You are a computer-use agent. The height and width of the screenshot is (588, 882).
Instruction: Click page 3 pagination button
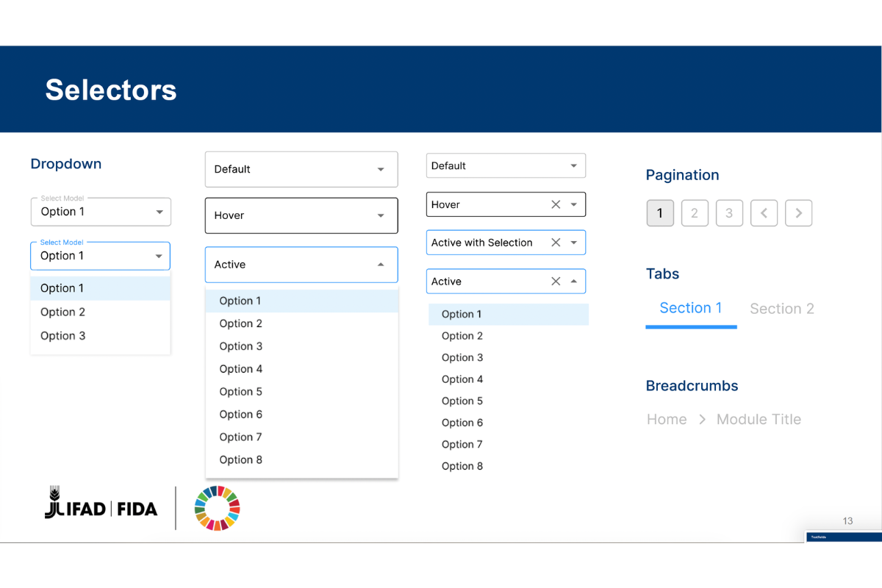(728, 213)
